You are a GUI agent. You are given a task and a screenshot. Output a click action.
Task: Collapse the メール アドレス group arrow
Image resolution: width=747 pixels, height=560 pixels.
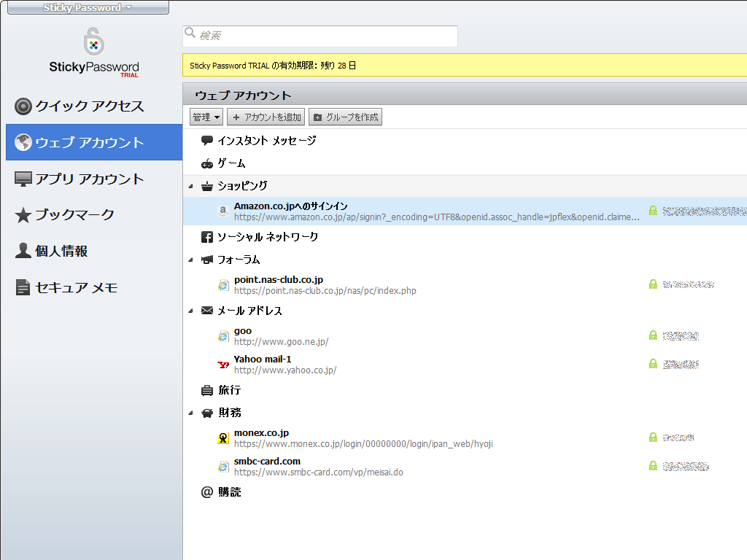click(x=190, y=311)
